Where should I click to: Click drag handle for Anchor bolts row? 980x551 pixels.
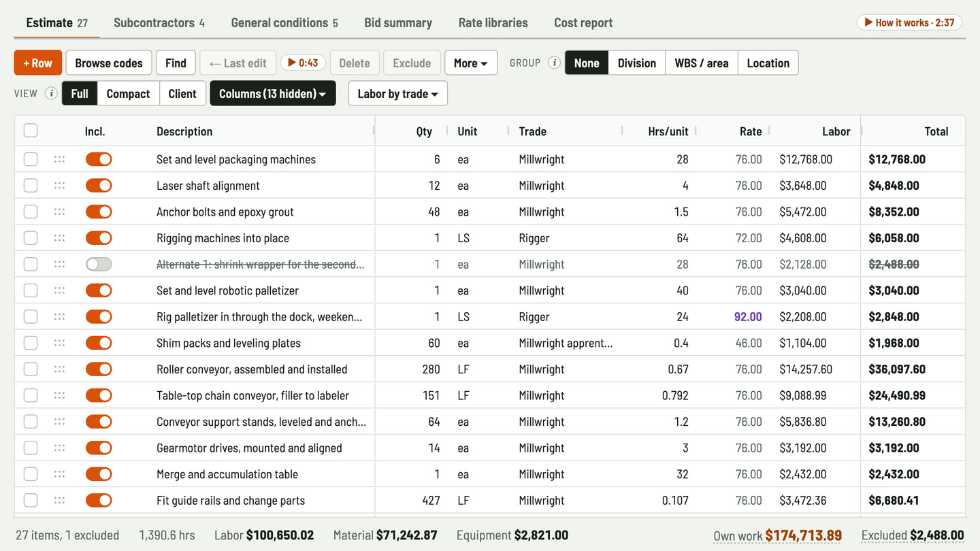pyautogui.click(x=59, y=212)
